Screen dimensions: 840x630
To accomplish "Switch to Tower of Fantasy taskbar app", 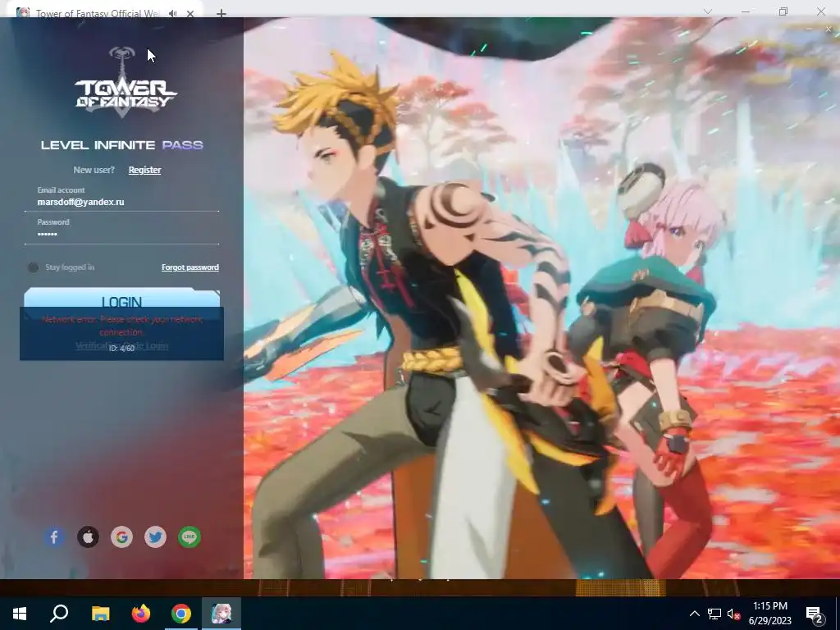I will click(221, 614).
